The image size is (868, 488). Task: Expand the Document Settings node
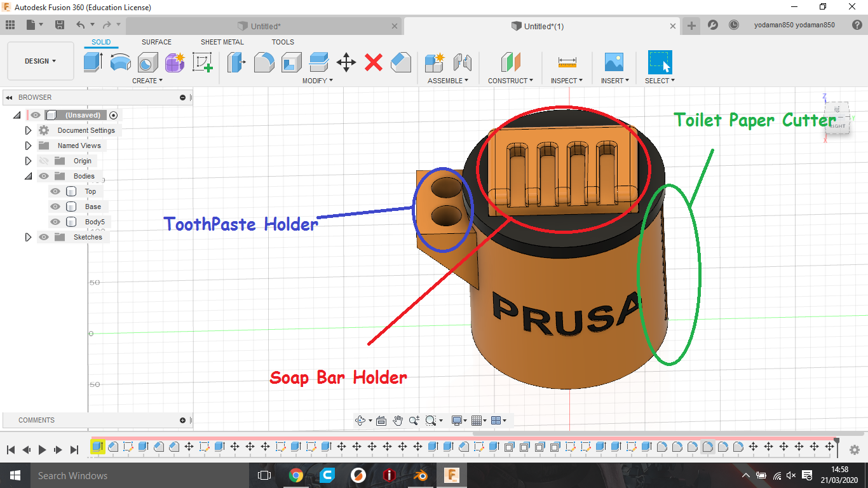[28, 130]
